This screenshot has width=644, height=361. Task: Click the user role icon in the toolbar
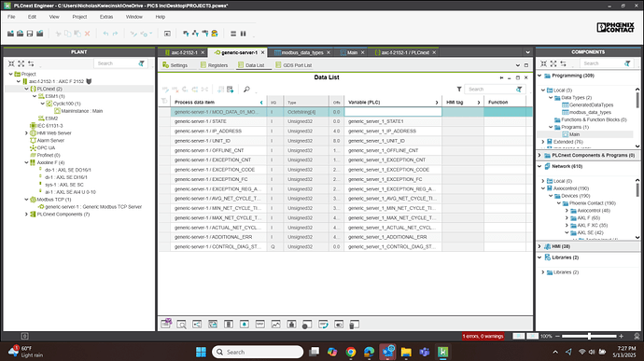[215, 34]
